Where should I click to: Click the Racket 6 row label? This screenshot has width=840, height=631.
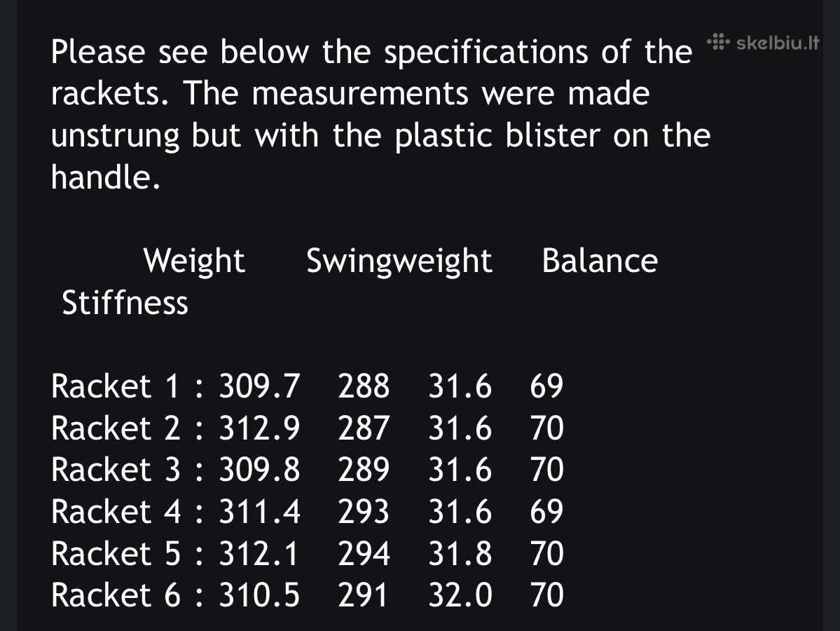(115, 595)
